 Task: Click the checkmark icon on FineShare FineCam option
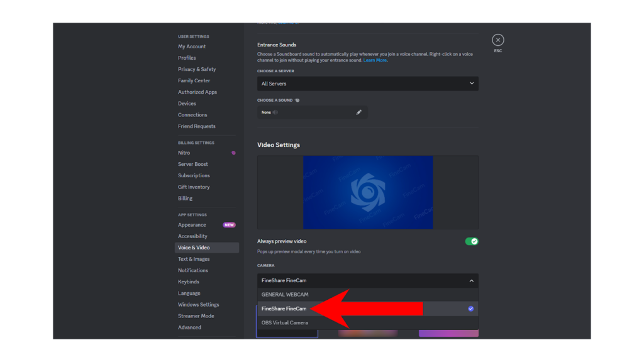[x=470, y=309]
